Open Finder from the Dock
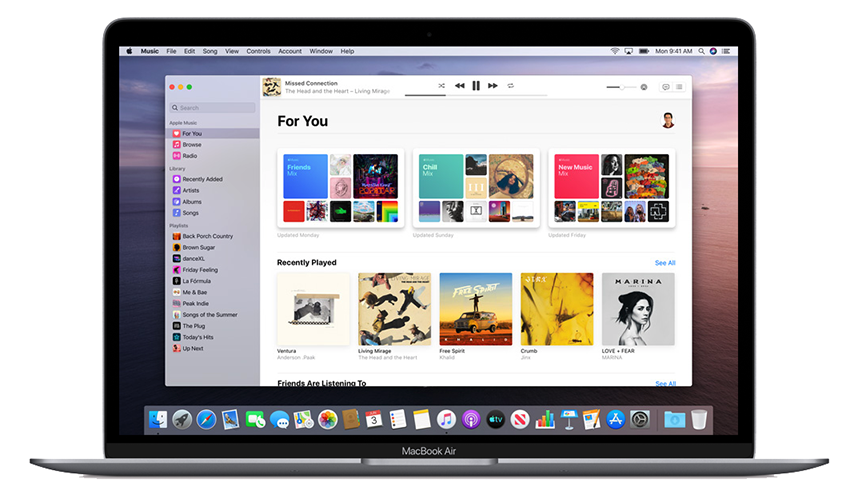This screenshot has height=503, width=850. pyautogui.click(x=158, y=420)
